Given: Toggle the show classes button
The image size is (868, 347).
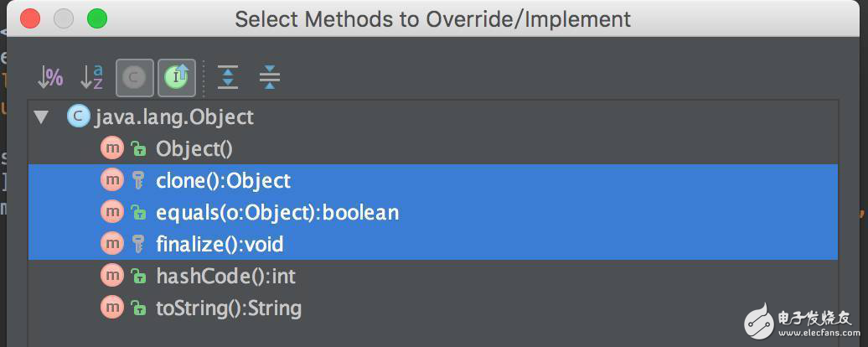Looking at the screenshot, I should point(134,78).
